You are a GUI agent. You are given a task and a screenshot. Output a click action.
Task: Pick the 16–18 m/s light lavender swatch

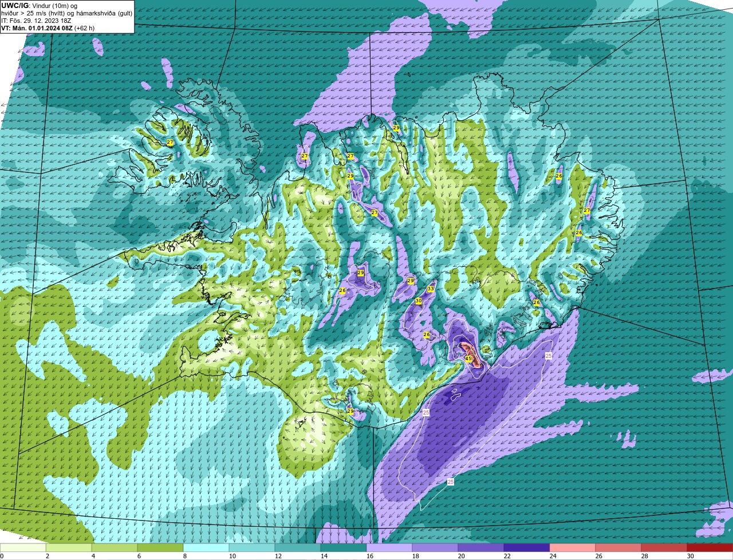pyautogui.click(x=389, y=547)
